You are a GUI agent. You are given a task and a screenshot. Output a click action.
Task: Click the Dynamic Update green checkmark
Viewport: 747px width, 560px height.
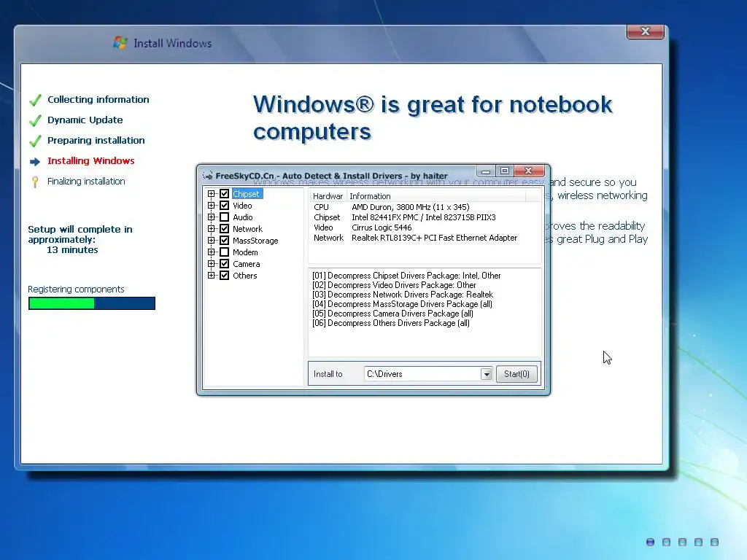[35, 120]
